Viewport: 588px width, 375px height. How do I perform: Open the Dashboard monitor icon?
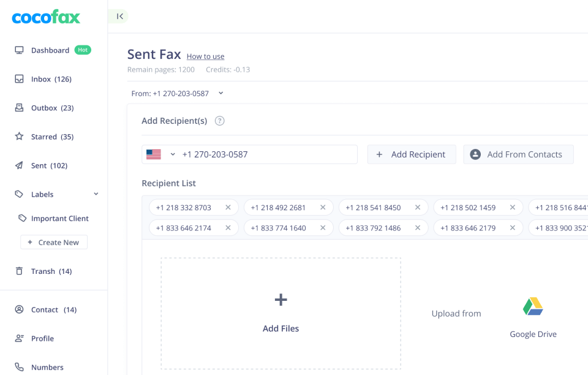[x=19, y=50]
